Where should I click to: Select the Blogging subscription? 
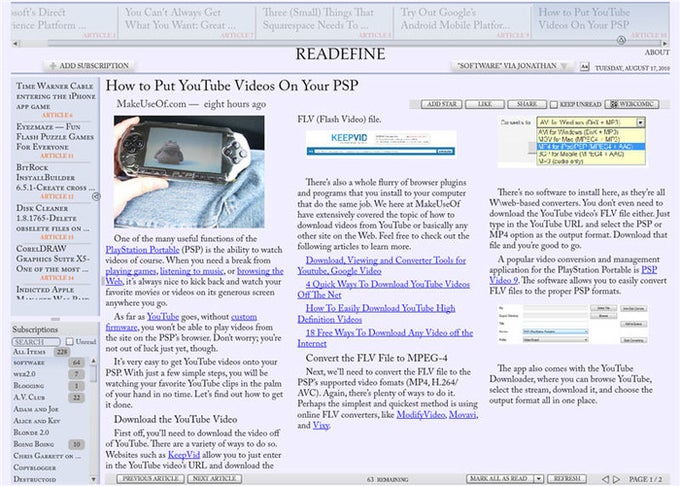pyautogui.click(x=49, y=385)
